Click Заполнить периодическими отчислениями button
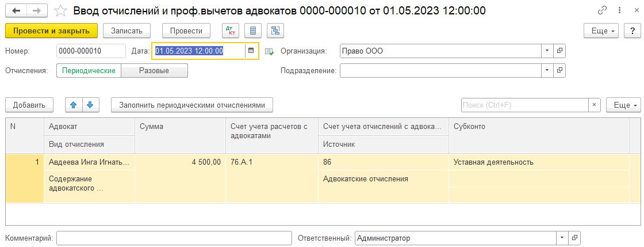 pos(191,105)
